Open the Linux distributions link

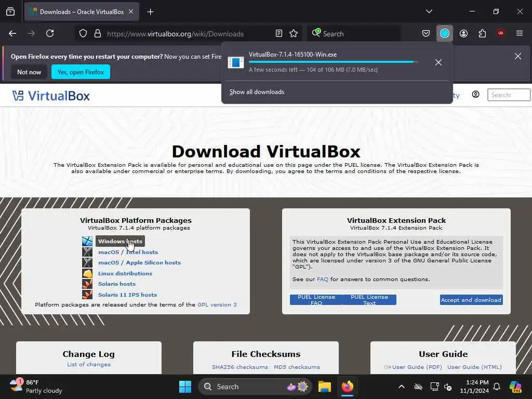point(125,273)
